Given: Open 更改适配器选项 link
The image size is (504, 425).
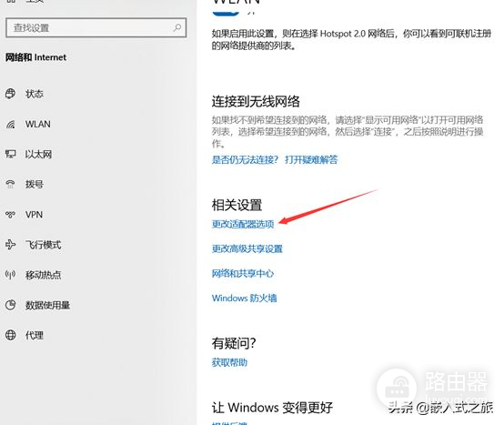Looking at the screenshot, I should (x=243, y=224).
